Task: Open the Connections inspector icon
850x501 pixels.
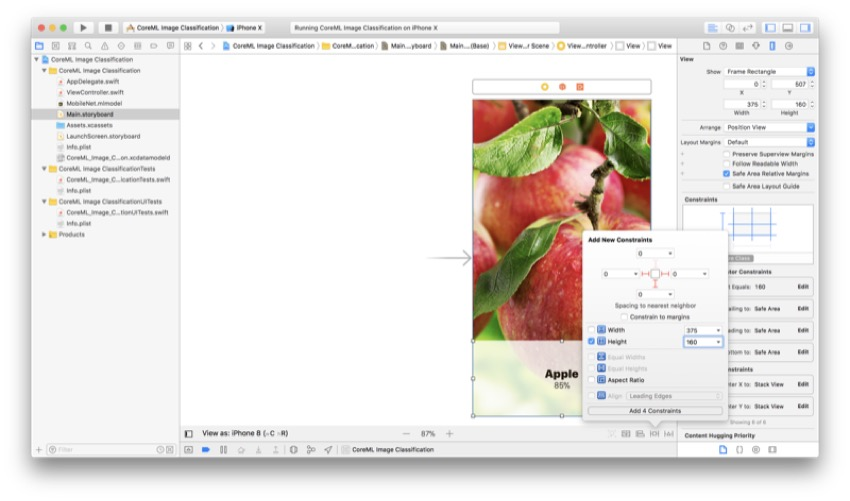Action: [789, 46]
